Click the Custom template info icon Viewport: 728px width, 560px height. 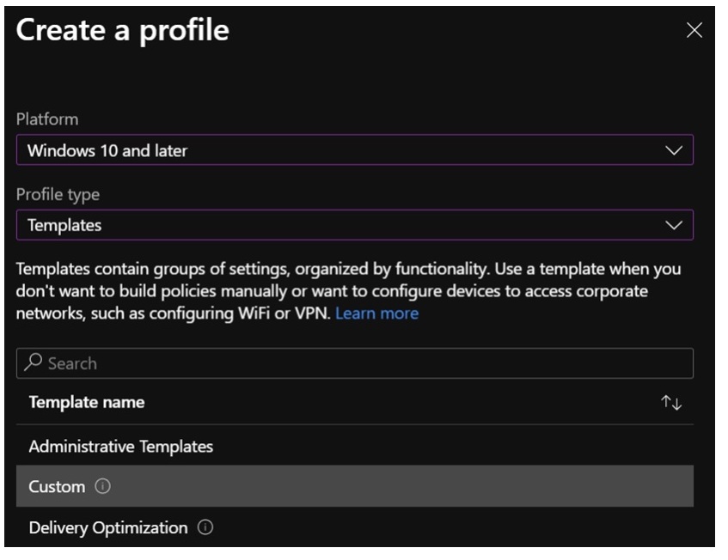click(x=103, y=487)
